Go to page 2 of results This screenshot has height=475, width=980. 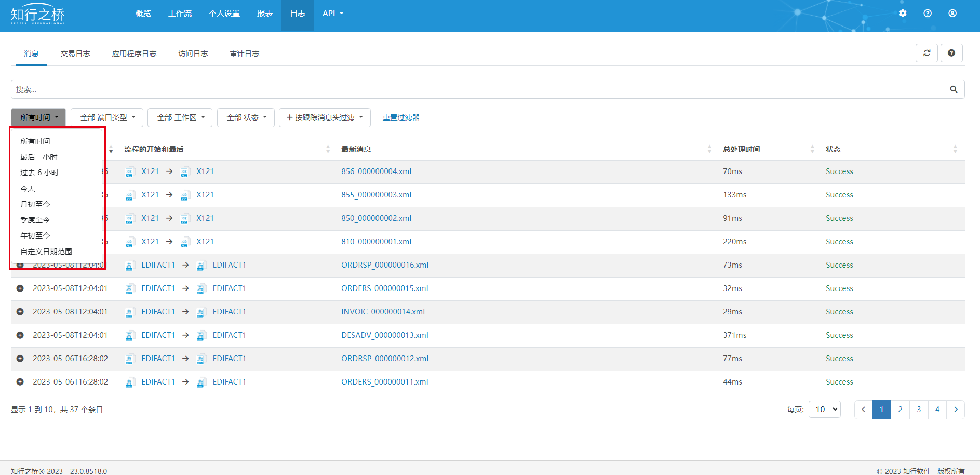[x=901, y=410]
